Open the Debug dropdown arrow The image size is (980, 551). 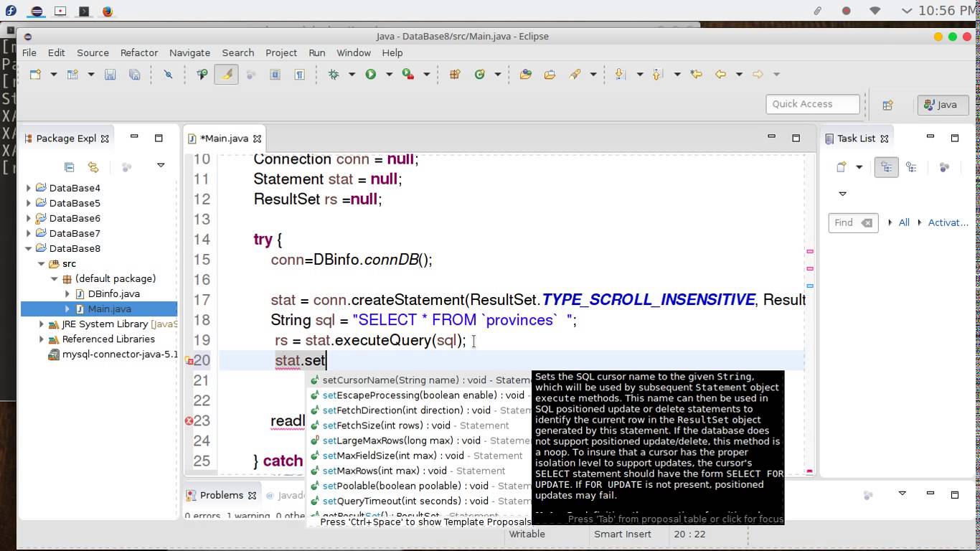click(x=352, y=74)
